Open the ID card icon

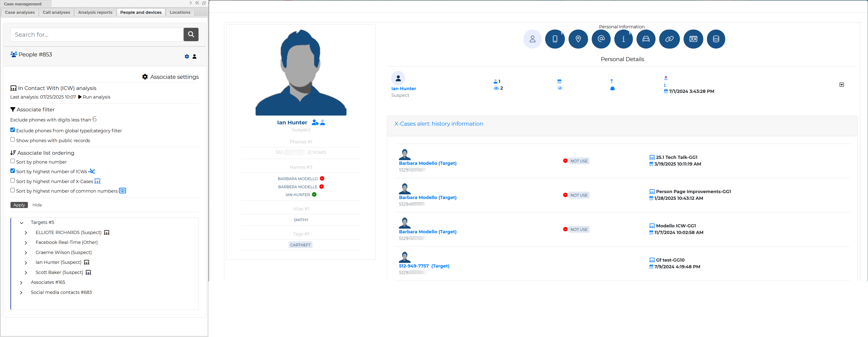point(693,39)
